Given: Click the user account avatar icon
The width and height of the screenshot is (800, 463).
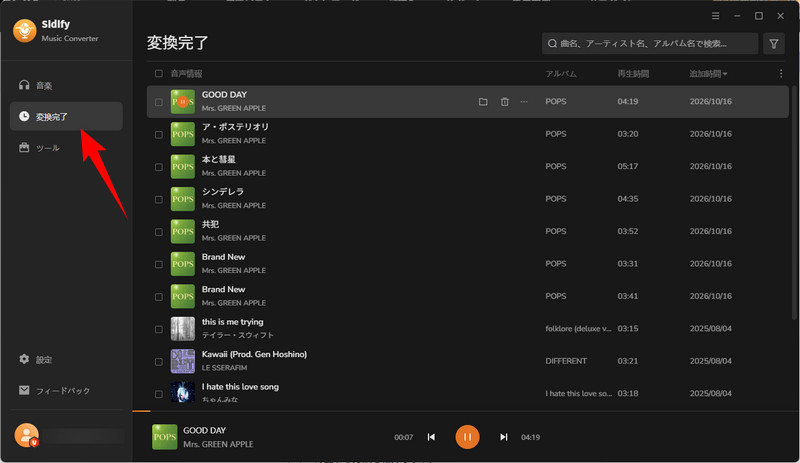Looking at the screenshot, I should [27, 435].
